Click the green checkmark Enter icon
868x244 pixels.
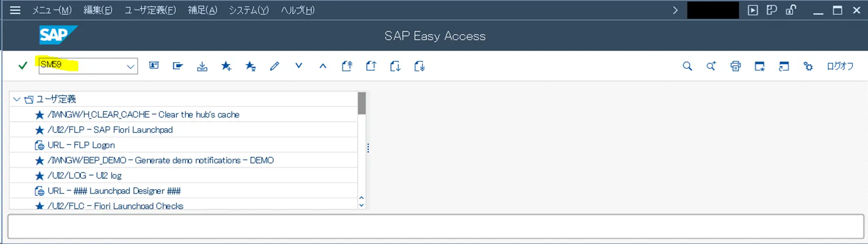click(23, 65)
